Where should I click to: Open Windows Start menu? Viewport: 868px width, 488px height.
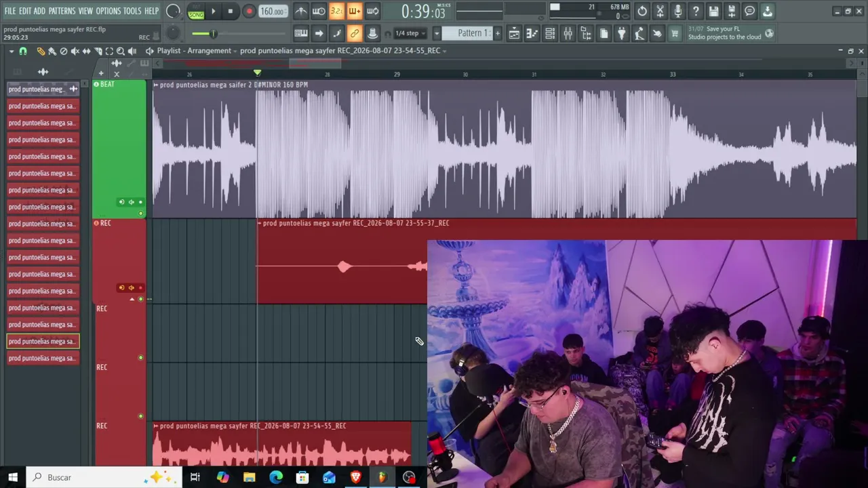(x=13, y=477)
